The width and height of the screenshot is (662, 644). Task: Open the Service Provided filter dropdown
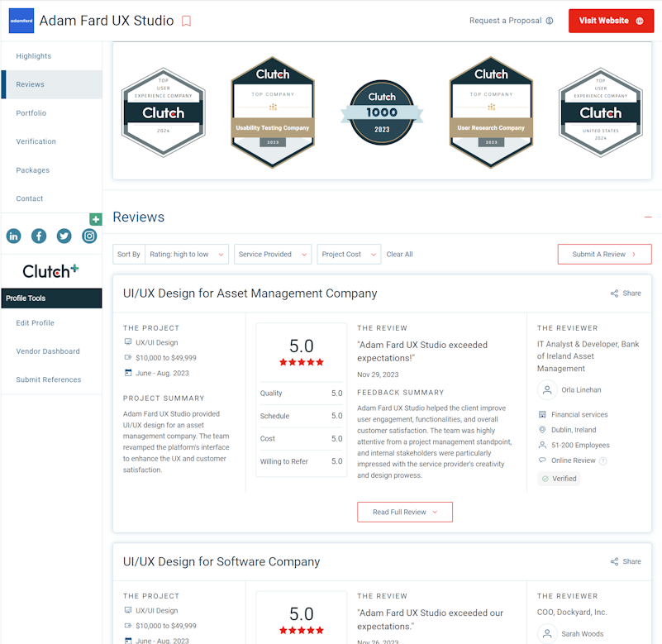[273, 255]
